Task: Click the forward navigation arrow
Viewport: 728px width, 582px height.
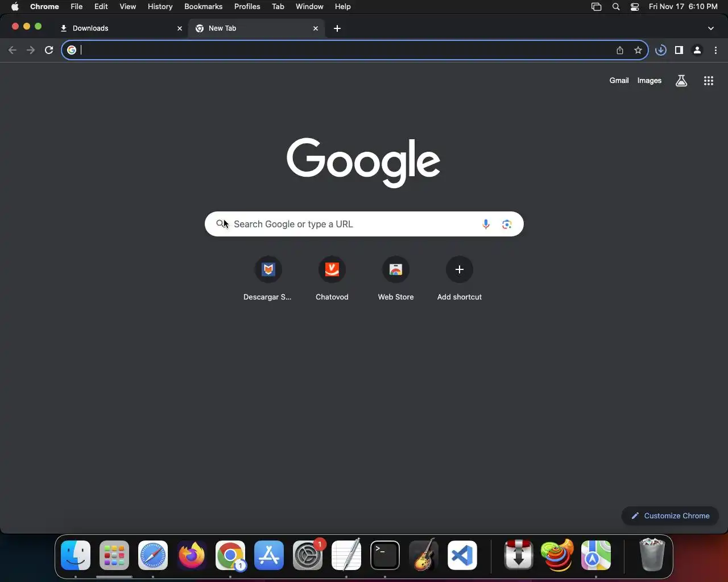Action: tap(31, 50)
